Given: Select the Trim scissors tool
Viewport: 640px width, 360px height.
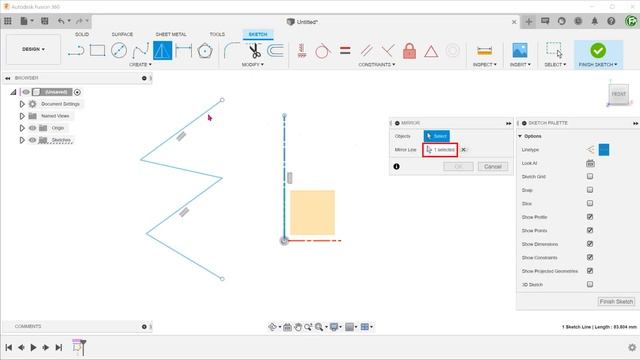Looking at the screenshot, I should pos(255,51).
